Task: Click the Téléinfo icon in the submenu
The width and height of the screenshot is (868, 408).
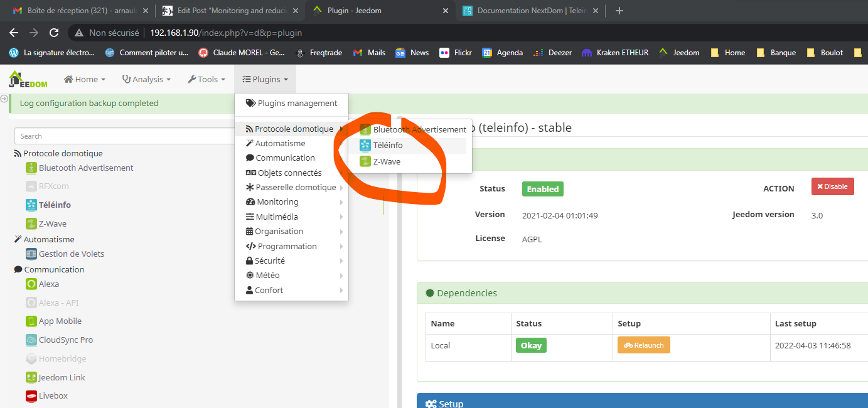Action: [x=365, y=145]
